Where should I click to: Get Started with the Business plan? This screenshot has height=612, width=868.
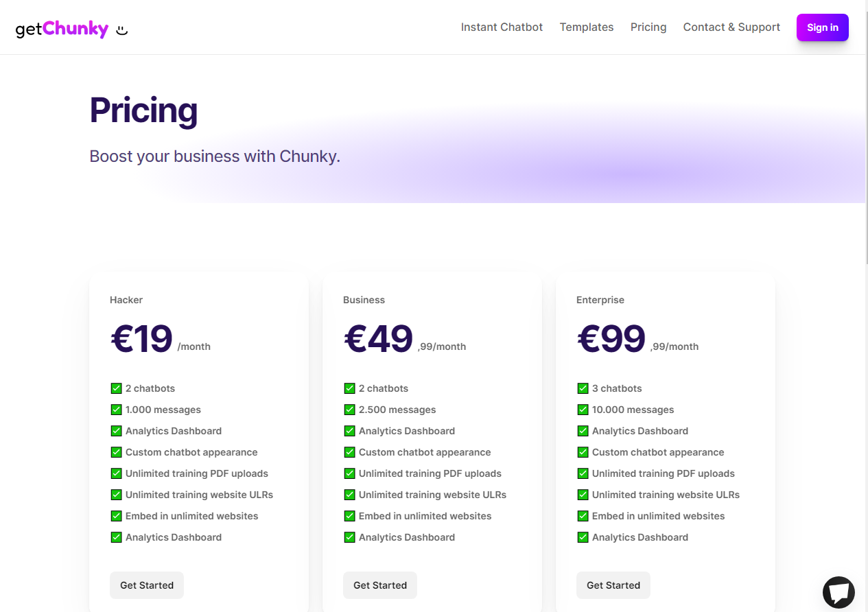click(380, 585)
